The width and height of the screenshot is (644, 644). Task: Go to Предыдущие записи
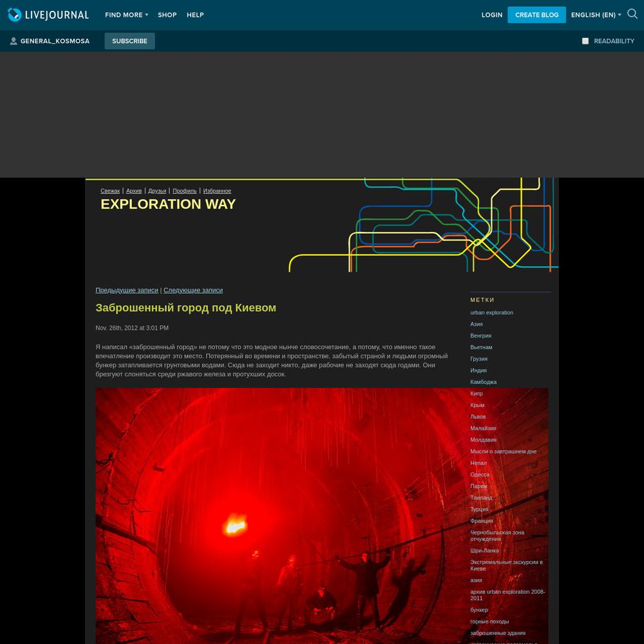(x=127, y=290)
